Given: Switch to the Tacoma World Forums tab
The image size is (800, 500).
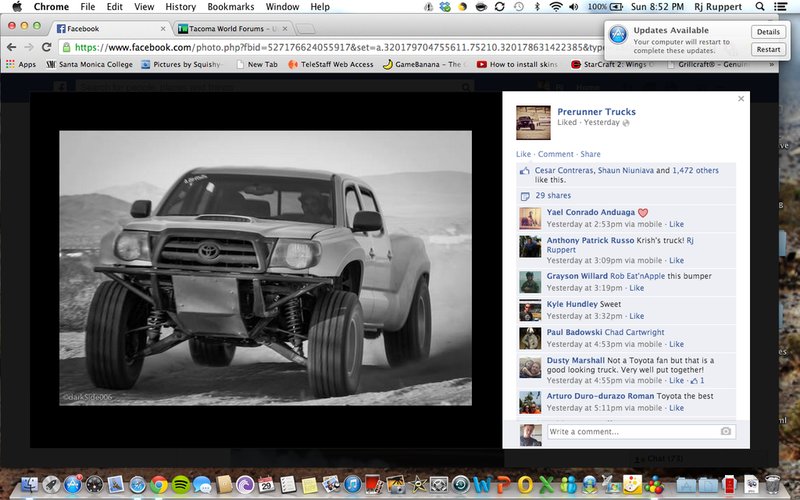Looking at the screenshot, I should coord(232,29).
